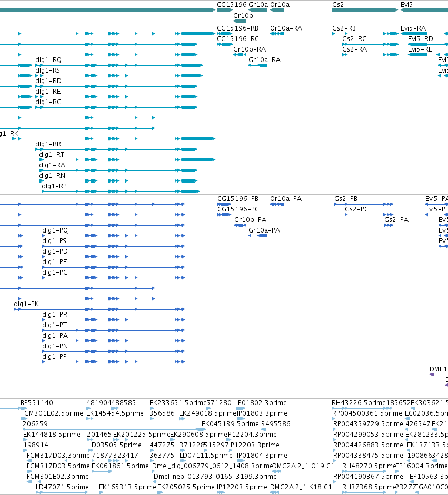Select protein dlg1-PQ
The image size is (448, 495).
pos(55,230)
